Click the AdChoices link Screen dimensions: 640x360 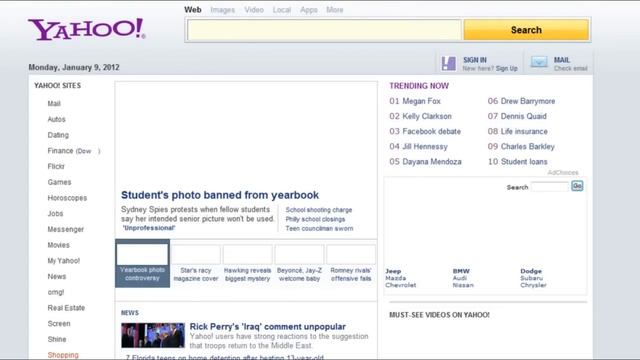(563, 173)
